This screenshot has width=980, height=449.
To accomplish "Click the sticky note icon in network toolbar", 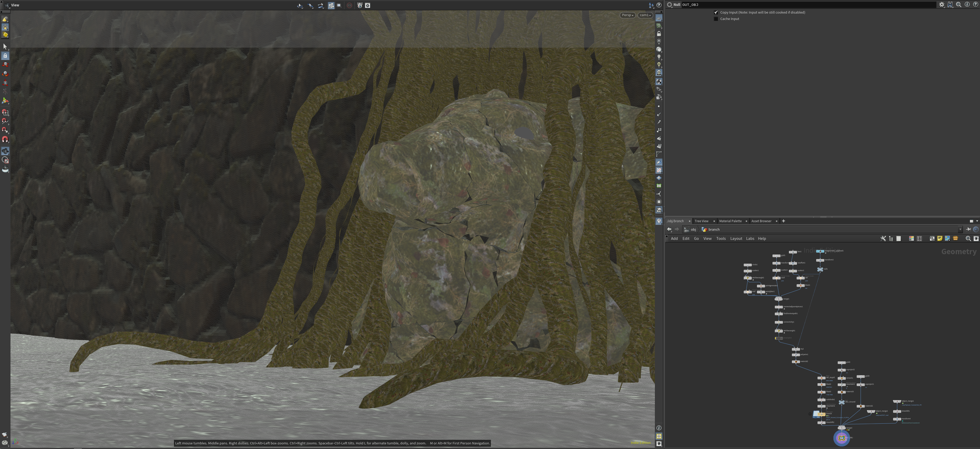I will pyautogui.click(x=940, y=238).
